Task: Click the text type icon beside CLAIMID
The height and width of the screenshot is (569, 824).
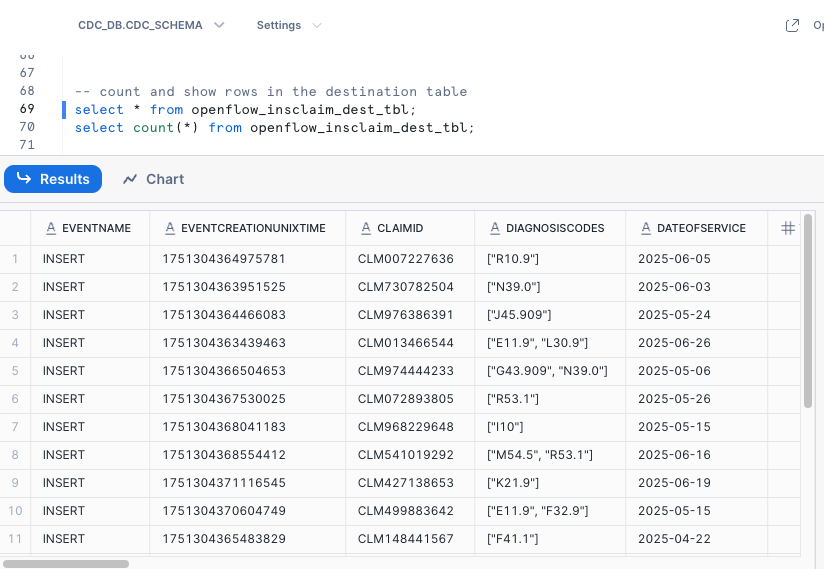Action: [x=366, y=228]
